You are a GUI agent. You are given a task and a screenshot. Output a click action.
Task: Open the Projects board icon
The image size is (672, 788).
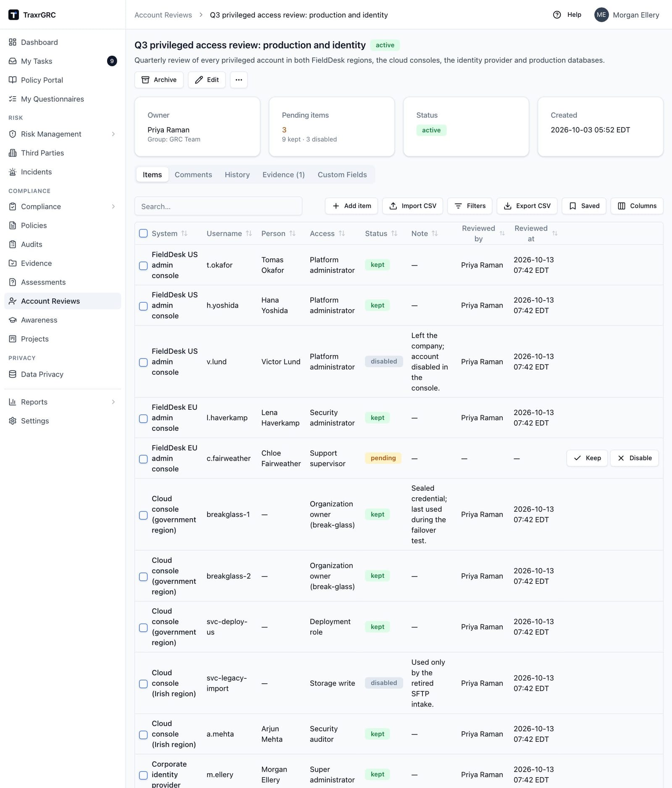(13, 339)
